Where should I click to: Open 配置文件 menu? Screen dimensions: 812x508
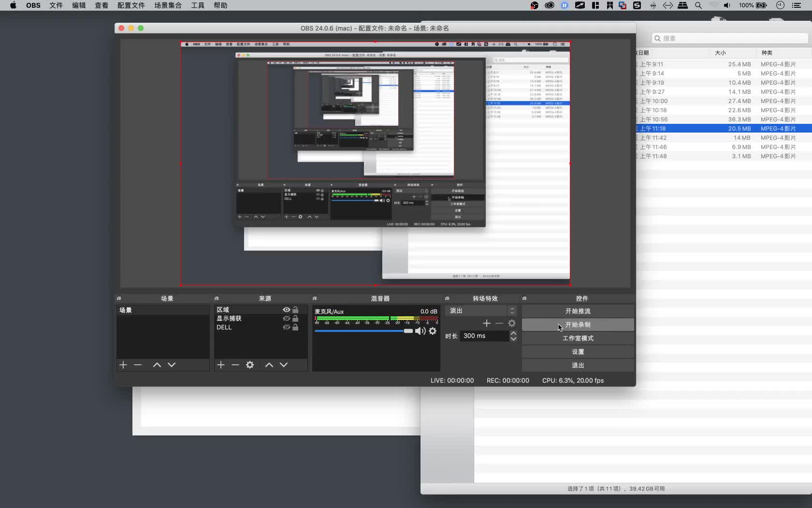point(131,5)
